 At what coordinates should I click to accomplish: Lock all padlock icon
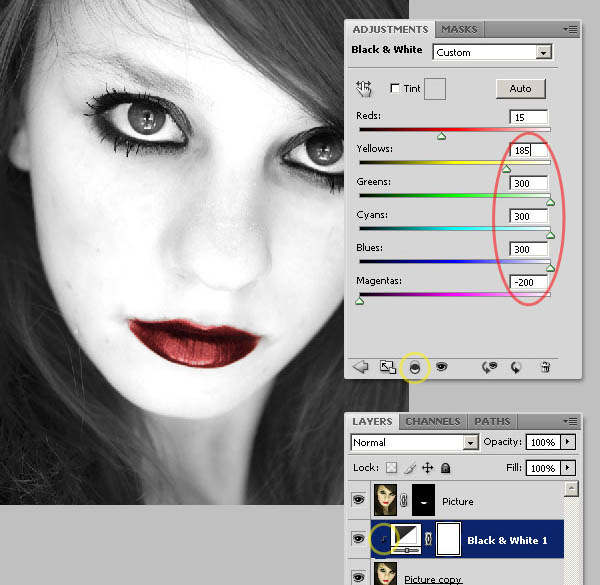pos(445,468)
